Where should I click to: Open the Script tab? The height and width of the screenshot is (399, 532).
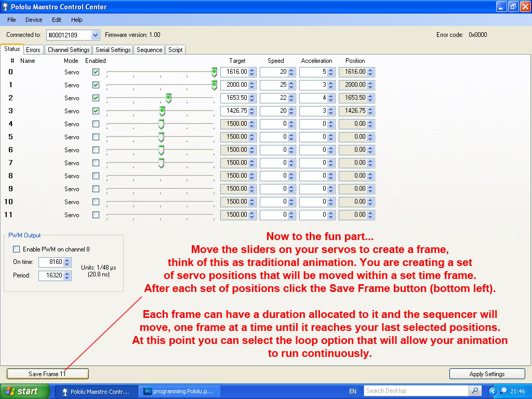coord(176,50)
